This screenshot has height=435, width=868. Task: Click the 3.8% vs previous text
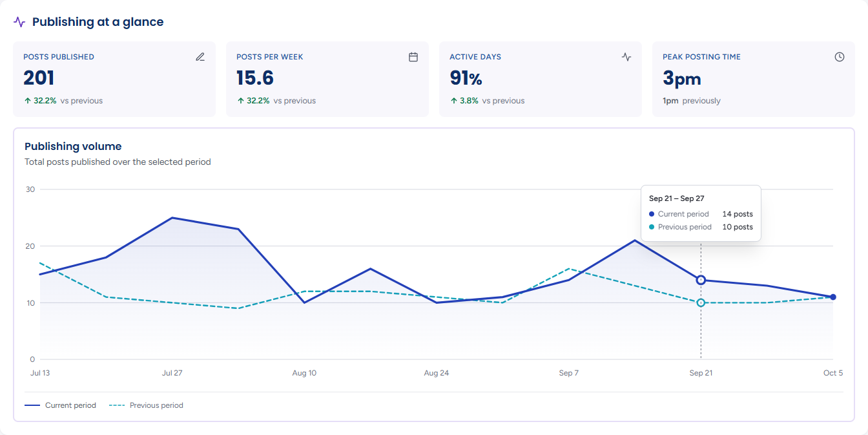491,101
